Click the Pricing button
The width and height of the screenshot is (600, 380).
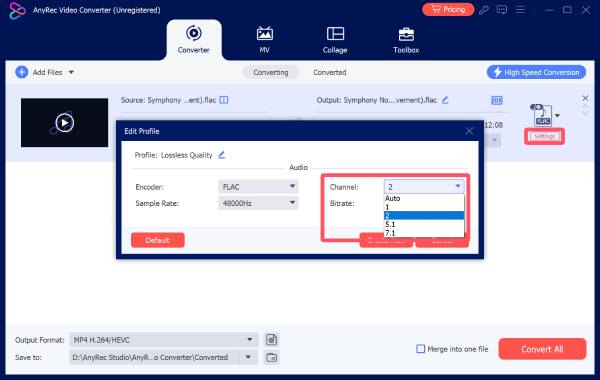[x=448, y=10]
